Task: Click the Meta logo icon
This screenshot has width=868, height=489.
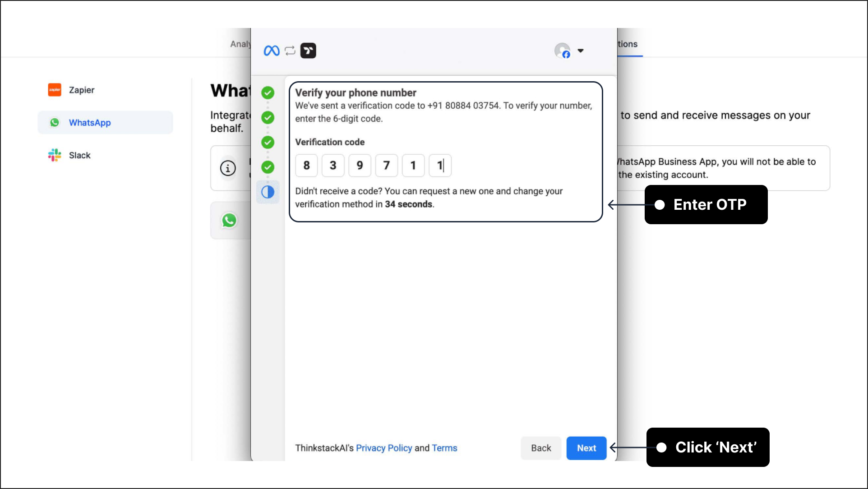Action: tap(271, 50)
